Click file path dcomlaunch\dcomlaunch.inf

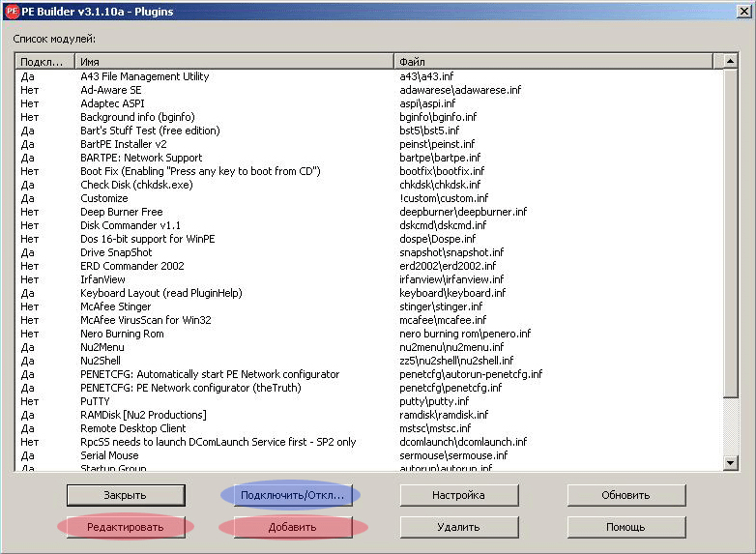pyautogui.click(x=463, y=442)
